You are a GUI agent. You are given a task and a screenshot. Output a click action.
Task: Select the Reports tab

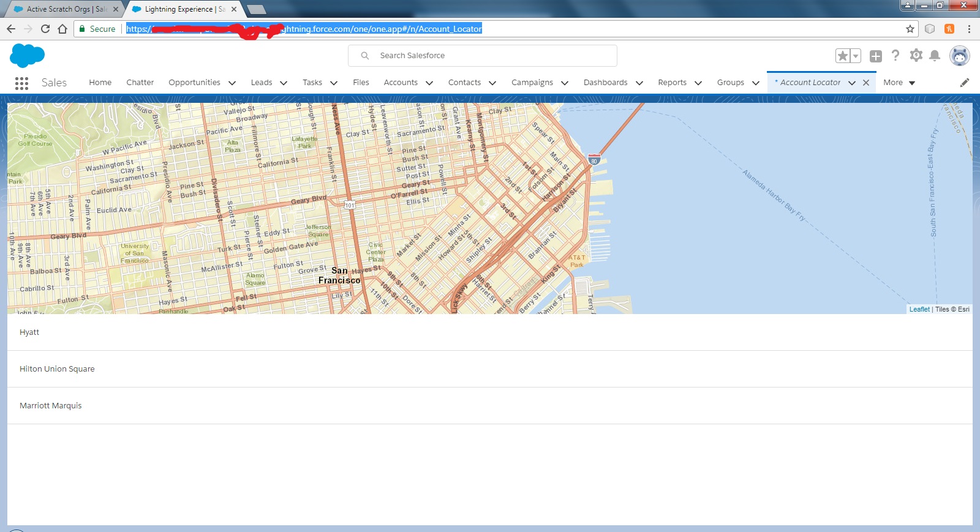coord(672,83)
